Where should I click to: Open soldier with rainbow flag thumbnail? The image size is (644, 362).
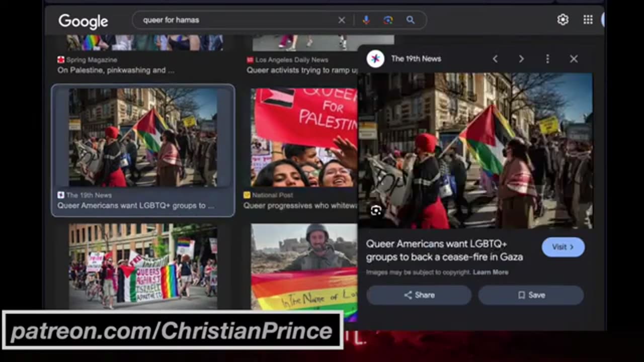pos(304,272)
